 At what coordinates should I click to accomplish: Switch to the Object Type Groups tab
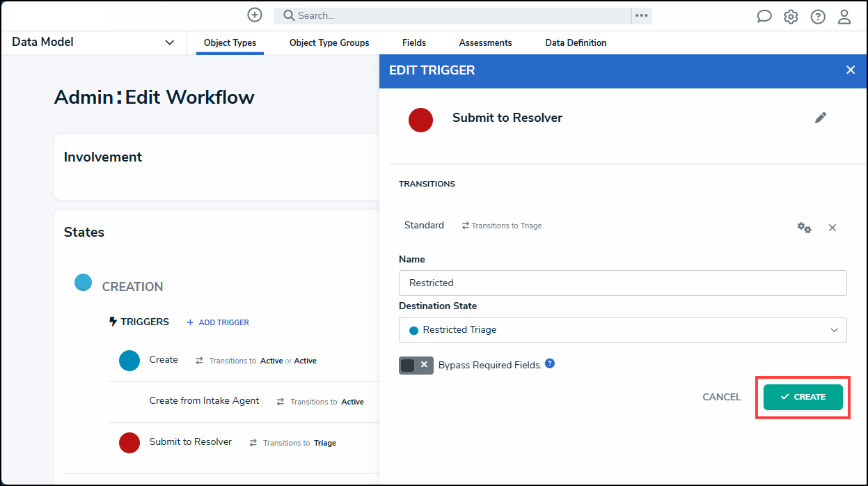329,43
